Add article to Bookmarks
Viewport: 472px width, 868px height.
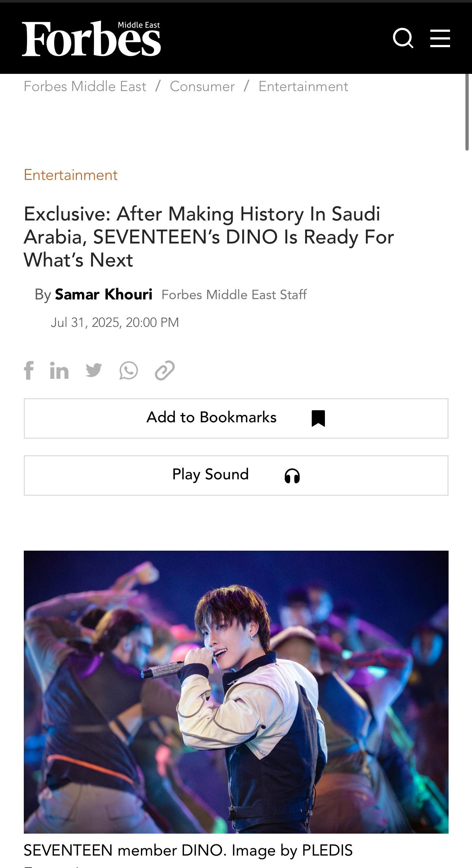click(236, 418)
